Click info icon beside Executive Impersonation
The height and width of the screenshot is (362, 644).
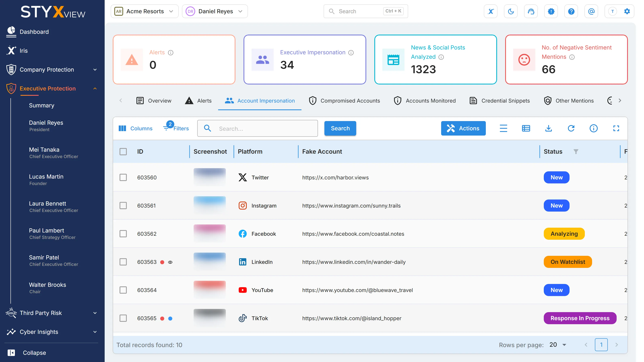tap(351, 52)
